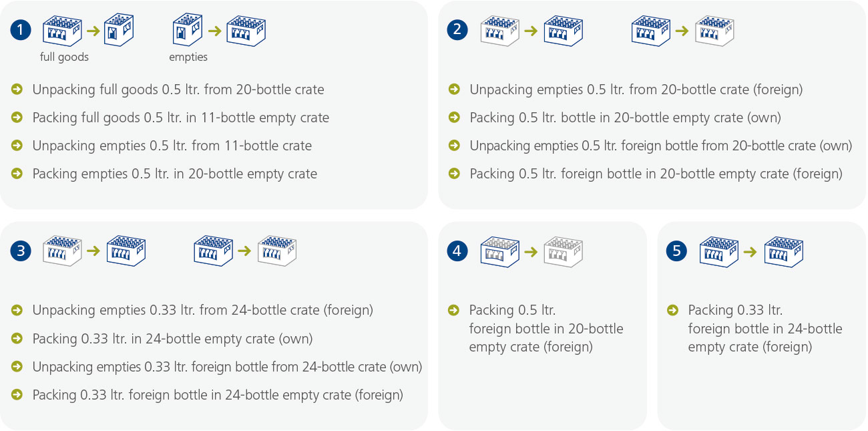
Task: Click bullet arrow beside 'Unpacking full goods 0.5 ltr.'
Action: tap(17, 89)
